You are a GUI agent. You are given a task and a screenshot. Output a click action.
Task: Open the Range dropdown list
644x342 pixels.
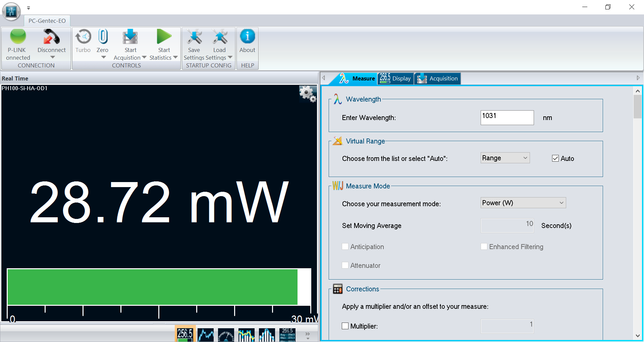(505, 158)
